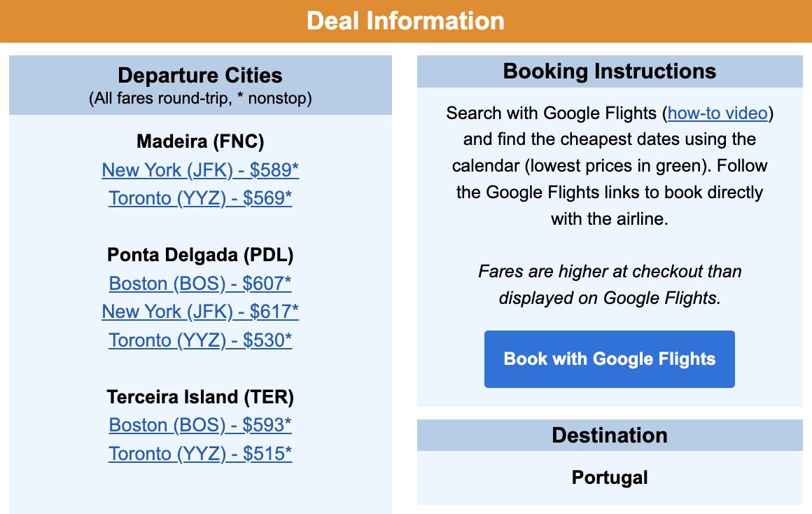Click the Google Flights search instructions paragraph
The width and height of the screenshot is (812, 514).
[x=609, y=153]
